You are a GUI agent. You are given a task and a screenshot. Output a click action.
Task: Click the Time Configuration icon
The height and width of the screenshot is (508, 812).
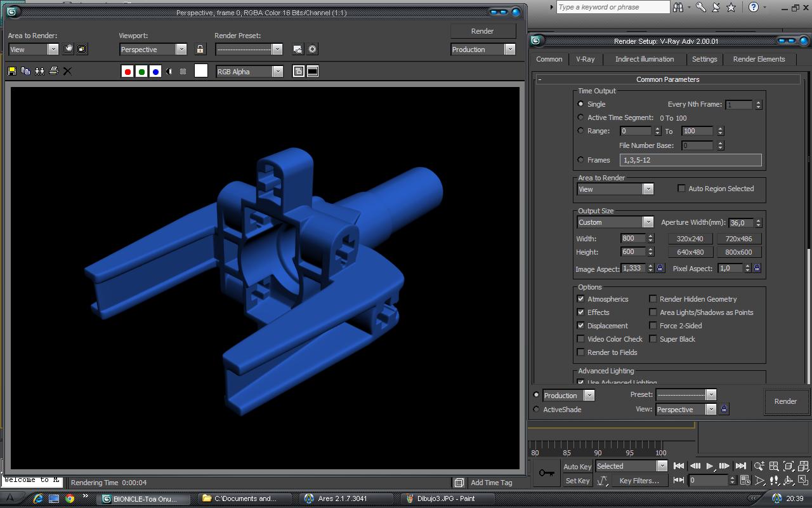(745, 481)
